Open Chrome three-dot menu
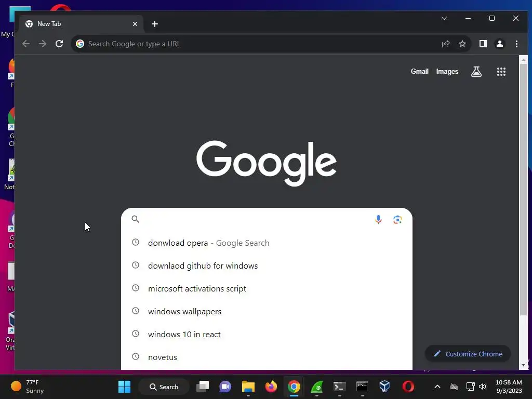Image resolution: width=532 pixels, height=399 pixels. tap(516, 44)
